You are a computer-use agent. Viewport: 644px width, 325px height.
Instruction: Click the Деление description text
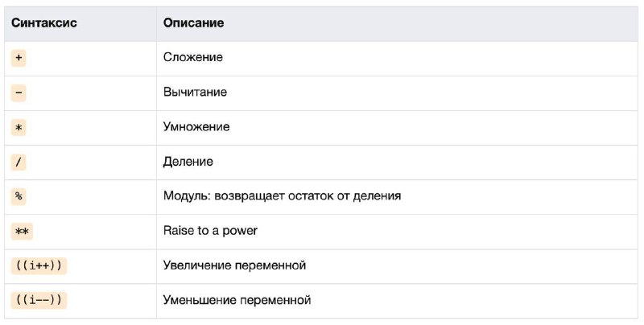tap(188, 161)
